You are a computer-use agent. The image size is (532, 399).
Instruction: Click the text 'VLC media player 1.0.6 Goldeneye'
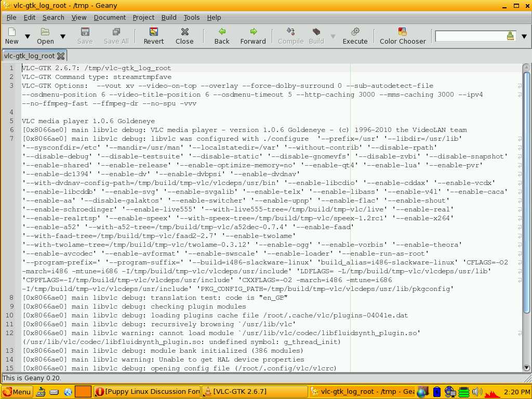(x=88, y=121)
